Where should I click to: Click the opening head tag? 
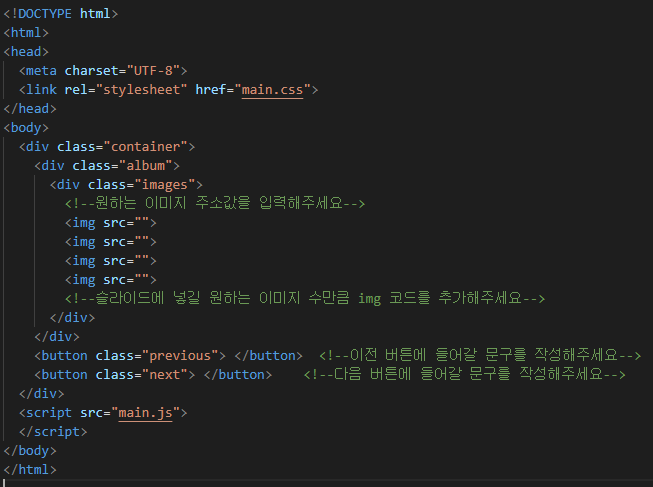[26, 52]
